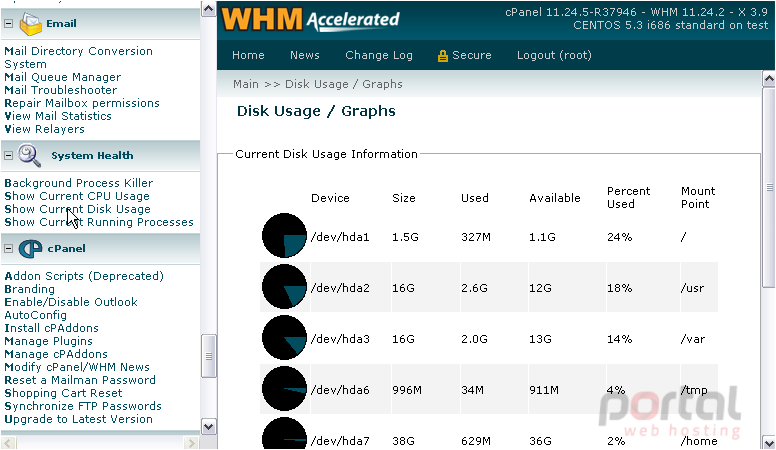Open Mail Directory Conversion System link
776x450 pixels.
(x=78, y=57)
